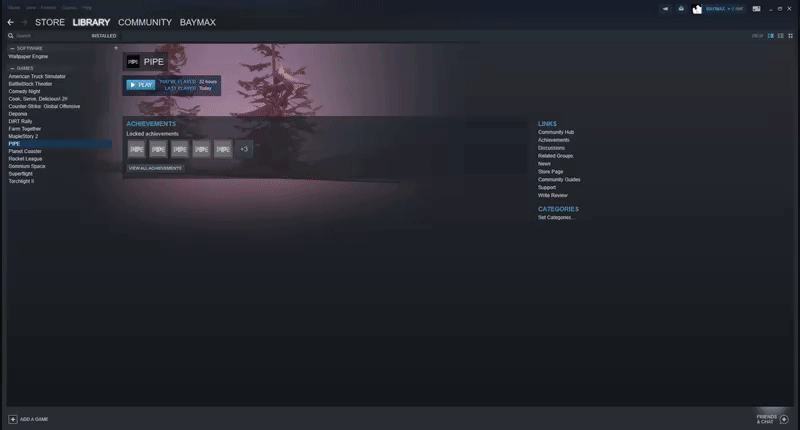Viewport: 800px width, 430px height.
Task: Collapse the GAMES category
Action: [12, 68]
